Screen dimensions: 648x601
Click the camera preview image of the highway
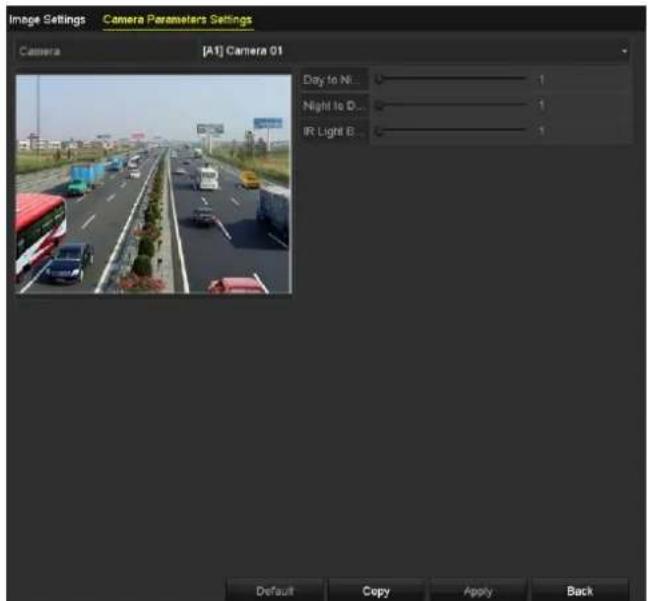tap(154, 184)
